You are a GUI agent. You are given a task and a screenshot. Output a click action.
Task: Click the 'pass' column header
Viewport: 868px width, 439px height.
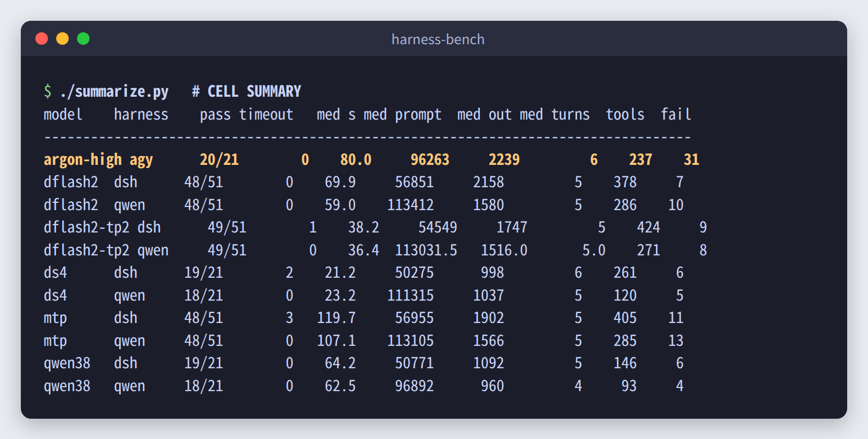coord(215,114)
